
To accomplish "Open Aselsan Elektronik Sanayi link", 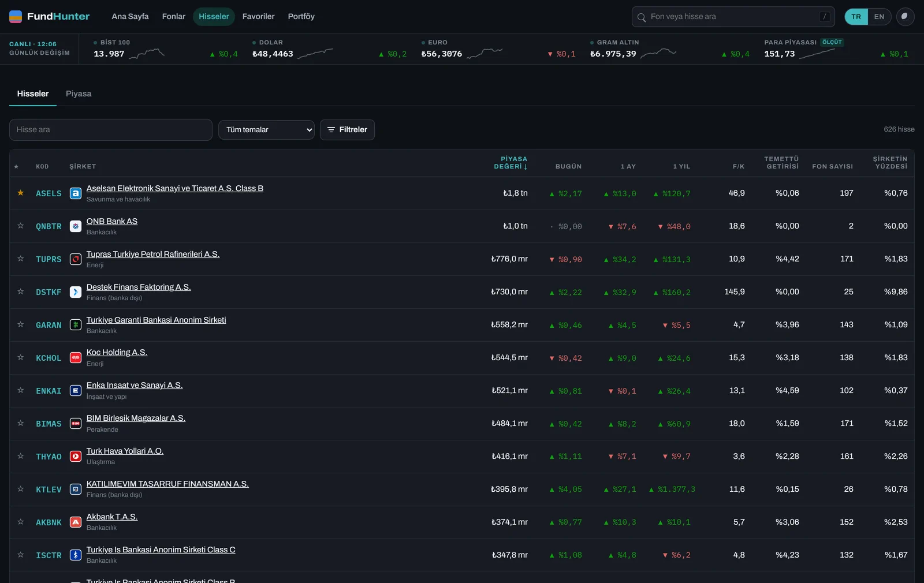I will coord(175,188).
